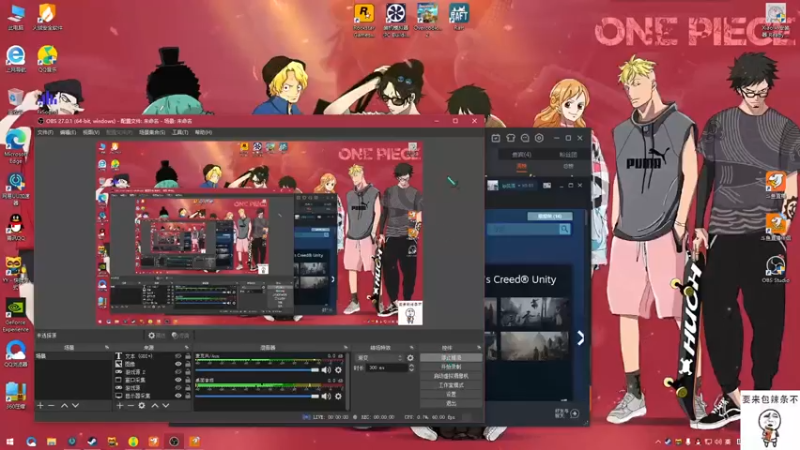
Task: Remove selected scene with minus icon
Action: point(51,406)
